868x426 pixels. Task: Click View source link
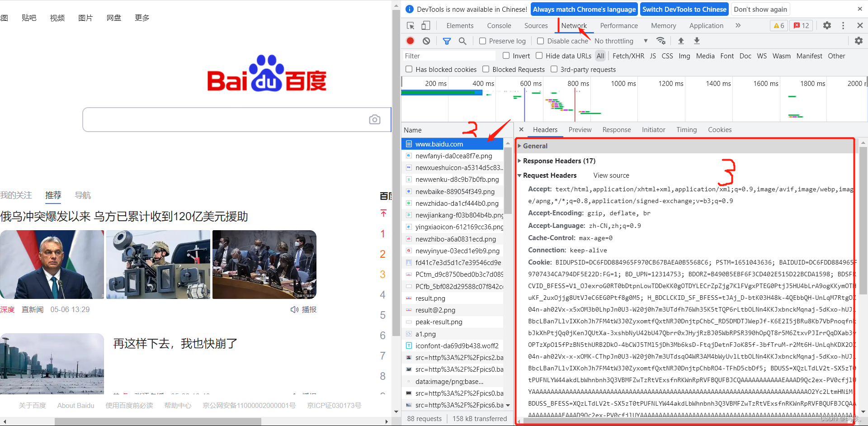pos(611,175)
